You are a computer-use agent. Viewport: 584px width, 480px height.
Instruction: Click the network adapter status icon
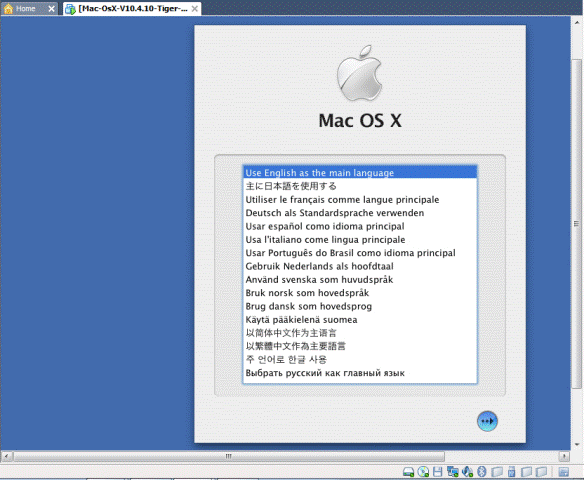click(453, 472)
